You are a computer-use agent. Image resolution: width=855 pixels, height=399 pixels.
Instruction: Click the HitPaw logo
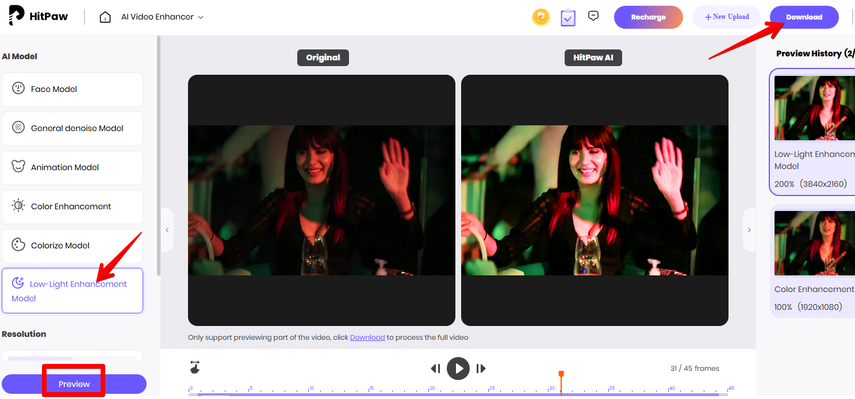pyautogui.click(x=39, y=16)
